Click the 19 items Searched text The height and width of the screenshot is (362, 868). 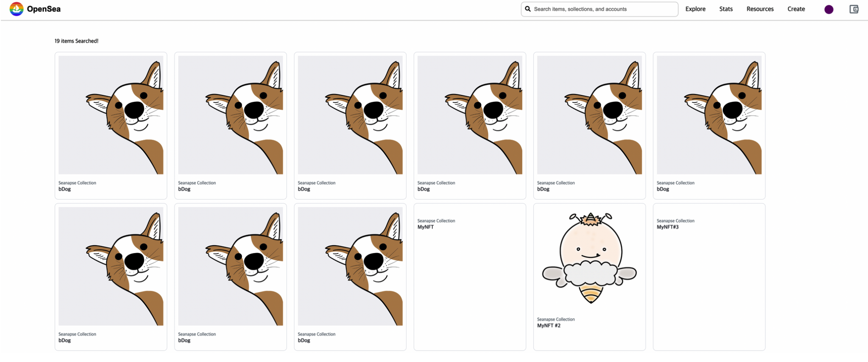tap(76, 41)
